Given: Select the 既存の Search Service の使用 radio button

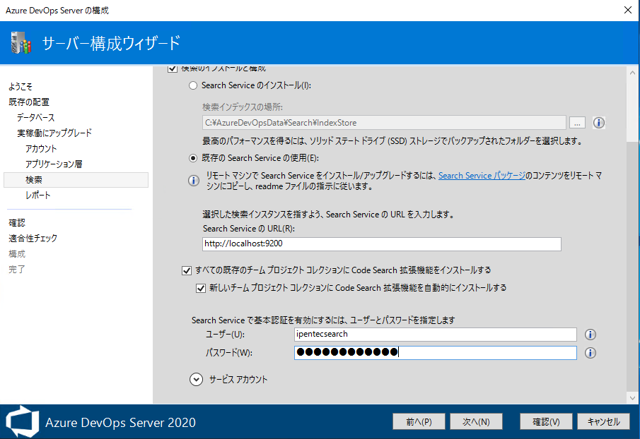Looking at the screenshot, I should tap(193, 158).
